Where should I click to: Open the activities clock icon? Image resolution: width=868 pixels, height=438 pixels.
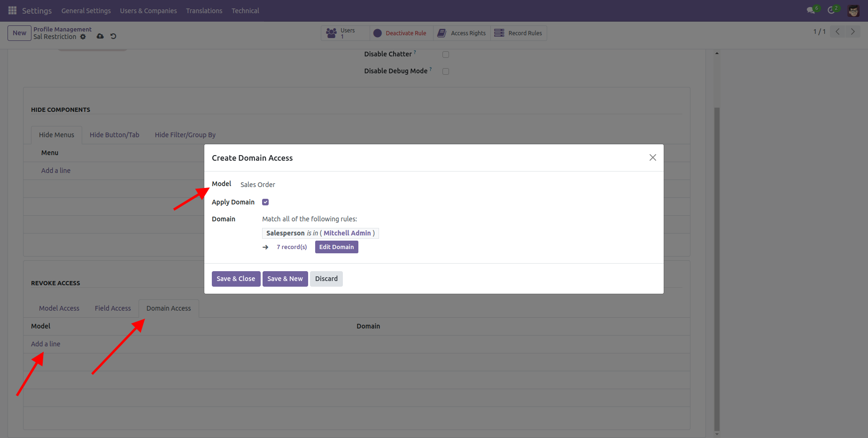pos(831,10)
